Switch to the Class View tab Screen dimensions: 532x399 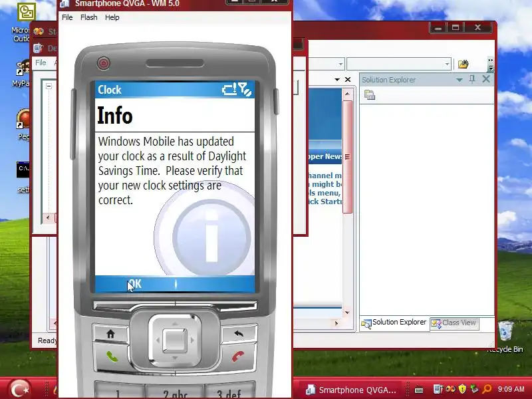[x=454, y=323]
